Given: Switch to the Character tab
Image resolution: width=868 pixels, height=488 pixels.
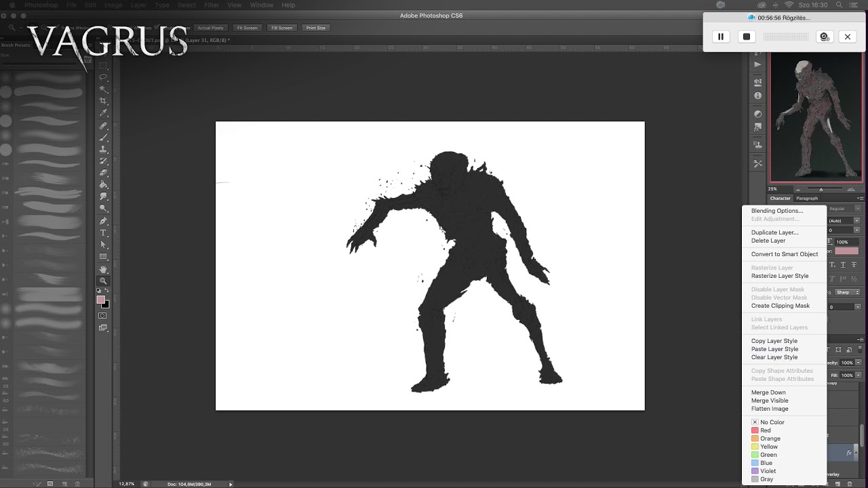Looking at the screenshot, I should 780,199.
